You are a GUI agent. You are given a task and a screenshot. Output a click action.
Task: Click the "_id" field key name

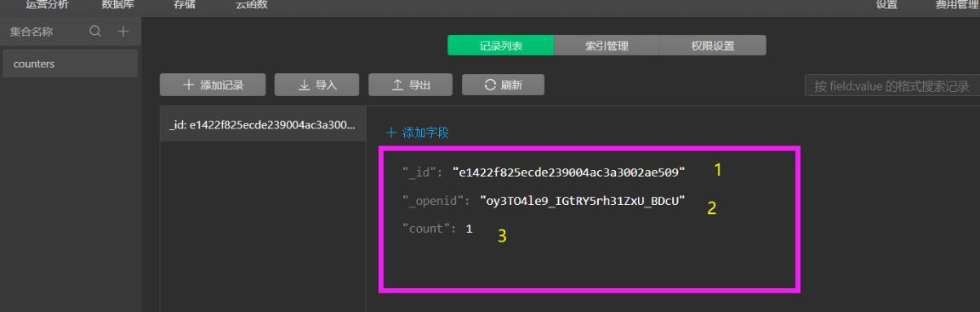point(423,172)
